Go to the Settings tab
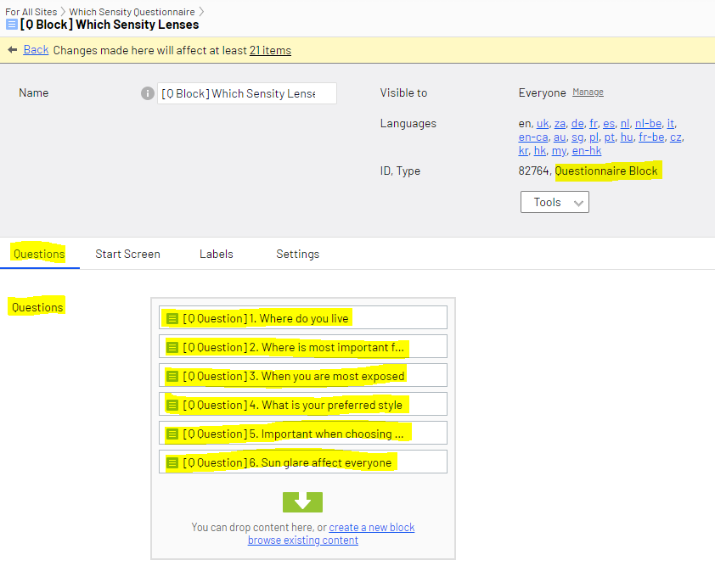 (298, 254)
